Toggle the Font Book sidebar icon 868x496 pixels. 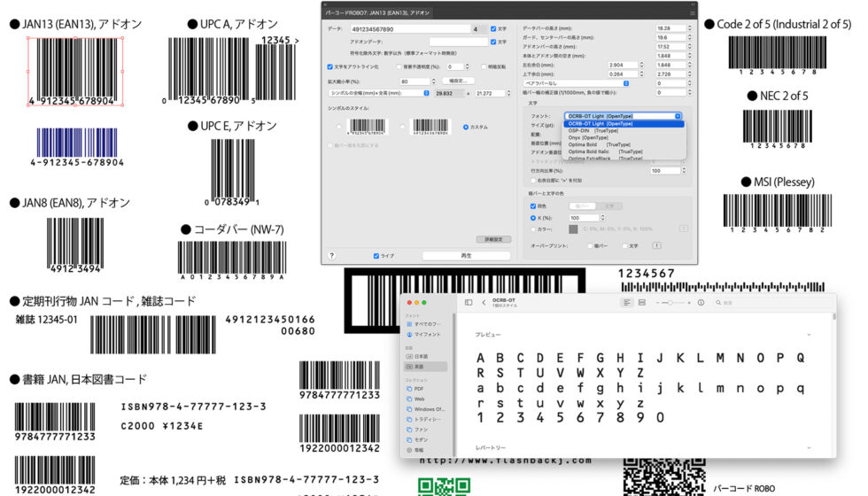click(469, 302)
